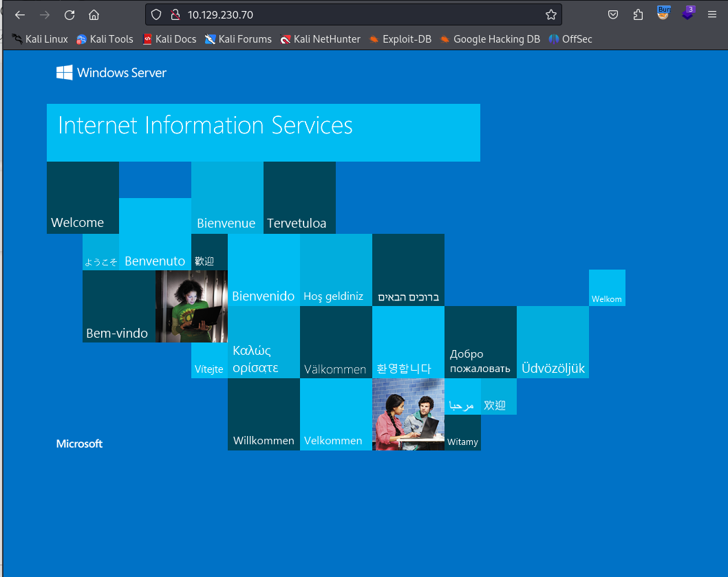Click the Internet Information Services banner
The image size is (728, 577).
click(264, 133)
